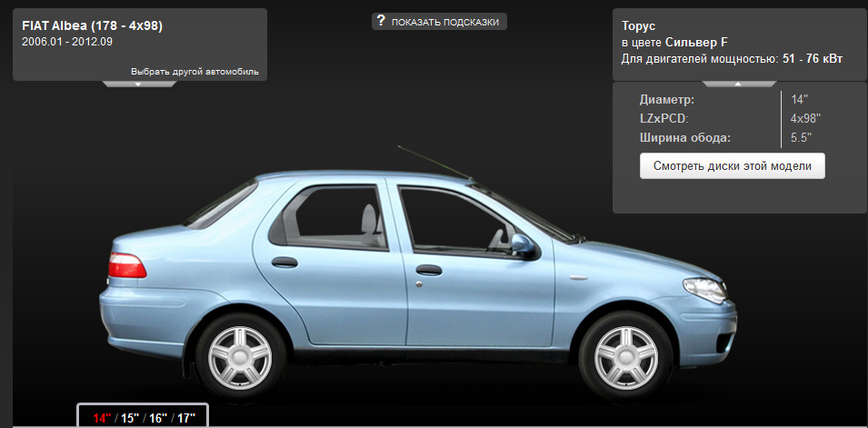The image size is (868, 428).
Task: Open Смотреть диски этой модели button
Action: pyautogui.click(x=732, y=166)
